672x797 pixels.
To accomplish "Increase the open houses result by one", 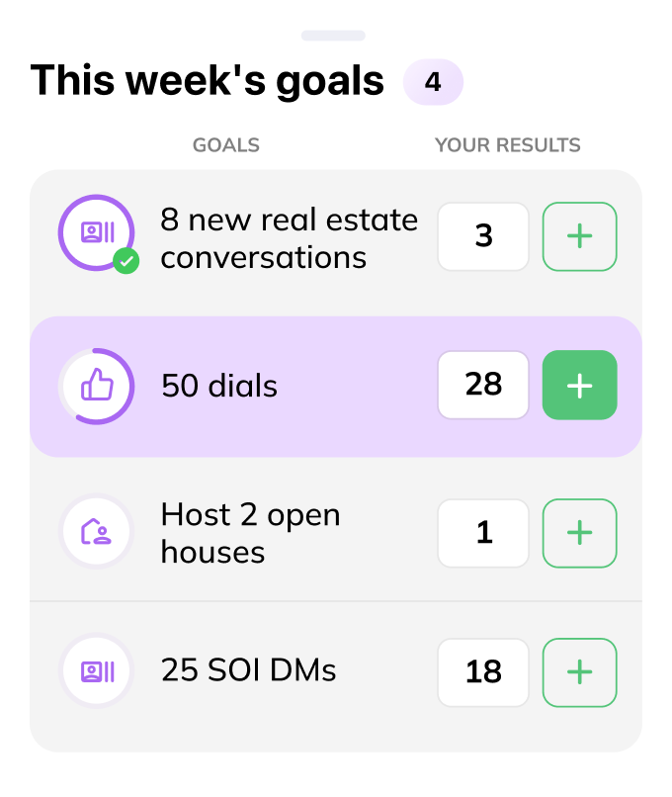I will tap(579, 533).
